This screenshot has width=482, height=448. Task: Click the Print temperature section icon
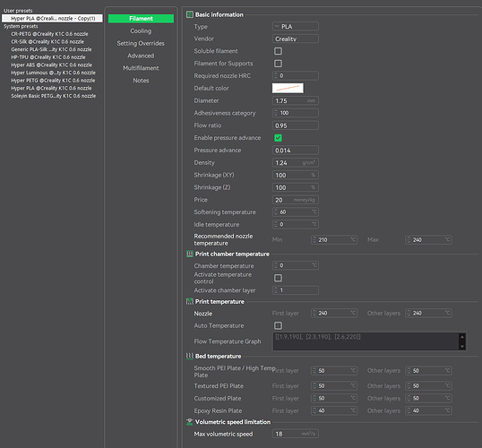point(190,301)
